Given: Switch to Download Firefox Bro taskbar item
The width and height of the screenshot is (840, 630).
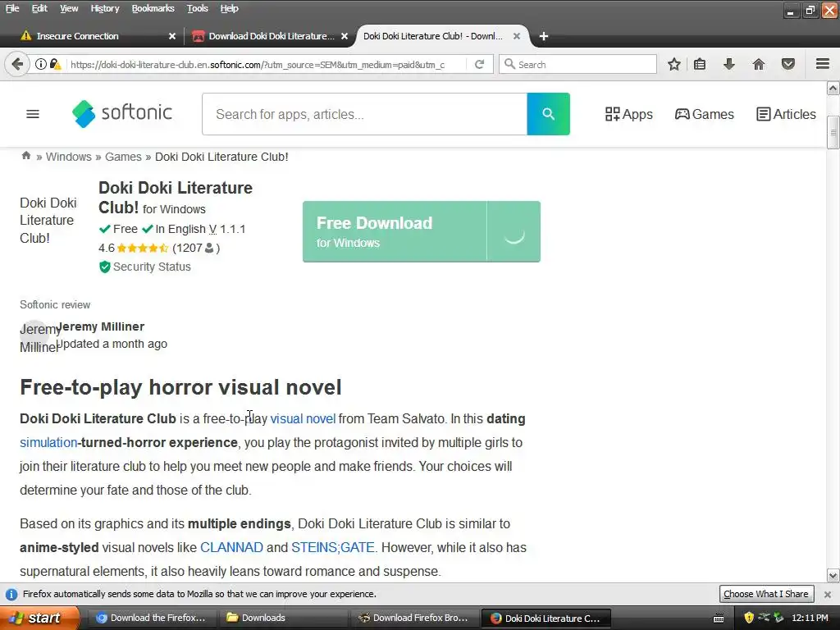Looking at the screenshot, I should click(413, 618).
